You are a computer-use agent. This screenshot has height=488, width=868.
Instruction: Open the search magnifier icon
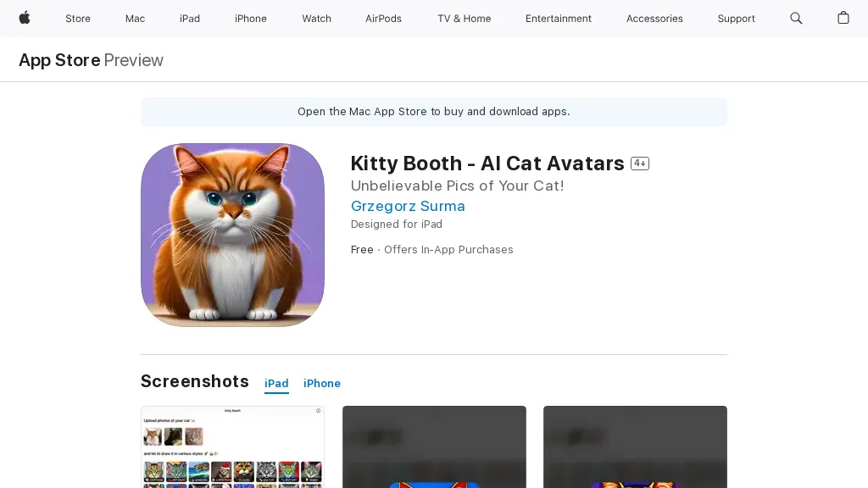click(x=796, y=18)
